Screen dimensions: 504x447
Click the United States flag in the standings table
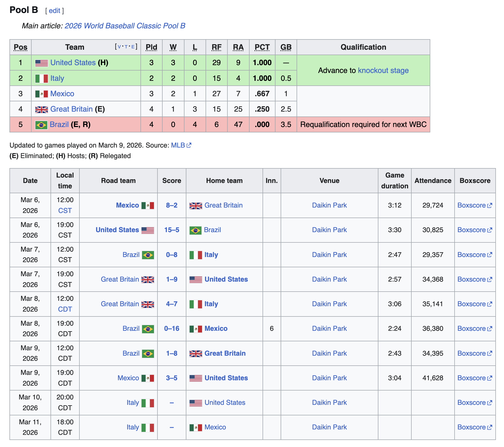(42, 63)
